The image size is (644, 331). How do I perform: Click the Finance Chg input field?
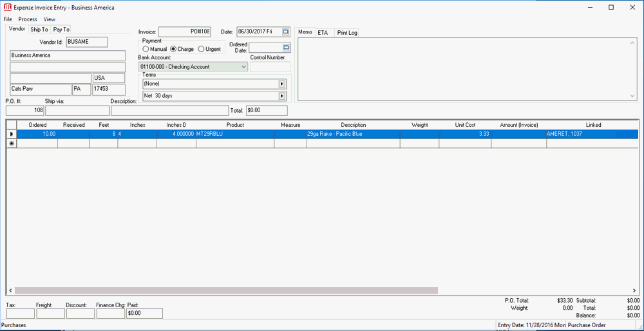tap(111, 314)
